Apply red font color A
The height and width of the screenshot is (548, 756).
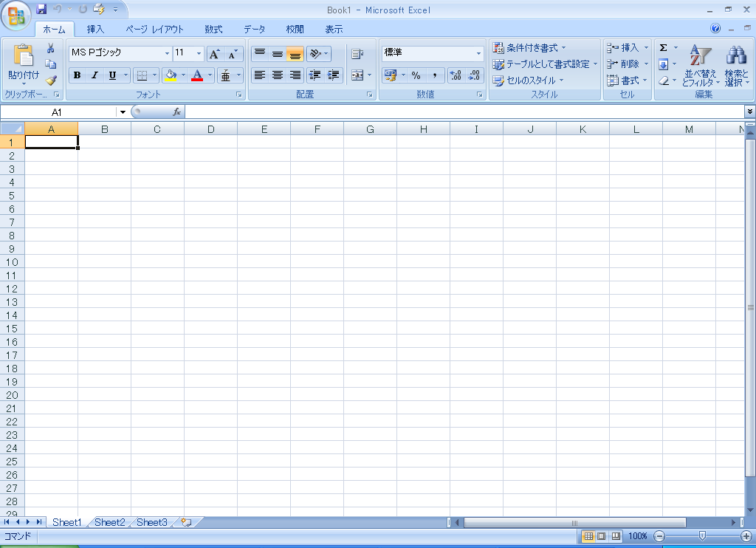click(x=197, y=75)
